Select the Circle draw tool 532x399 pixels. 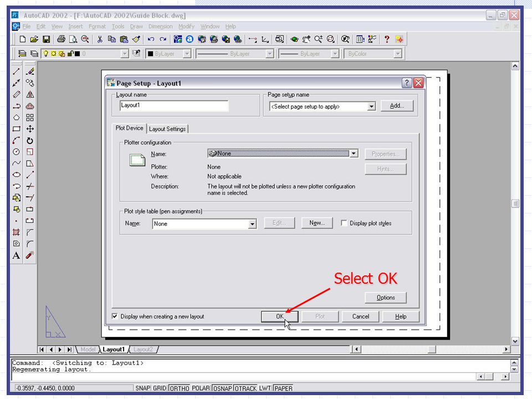point(16,152)
